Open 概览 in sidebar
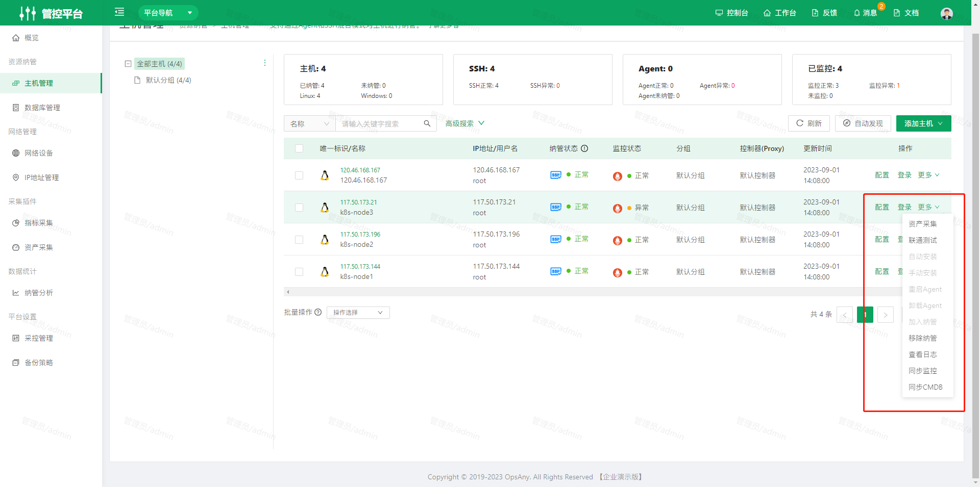980x487 pixels. [x=51, y=38]
